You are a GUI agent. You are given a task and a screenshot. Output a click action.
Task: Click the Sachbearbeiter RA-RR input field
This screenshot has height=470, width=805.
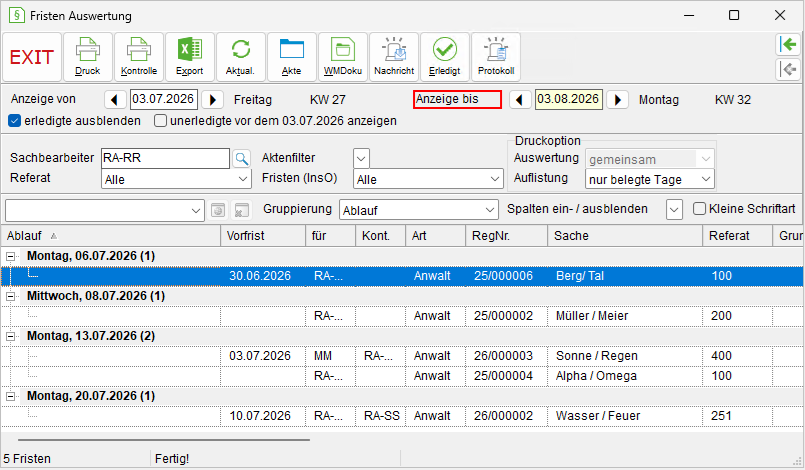point(165,158)
